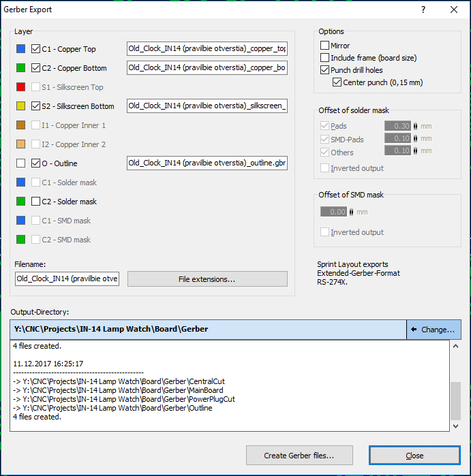Screen dimensions: 471x476
Task: Click the help question mark icon
Action: point(423,10)
